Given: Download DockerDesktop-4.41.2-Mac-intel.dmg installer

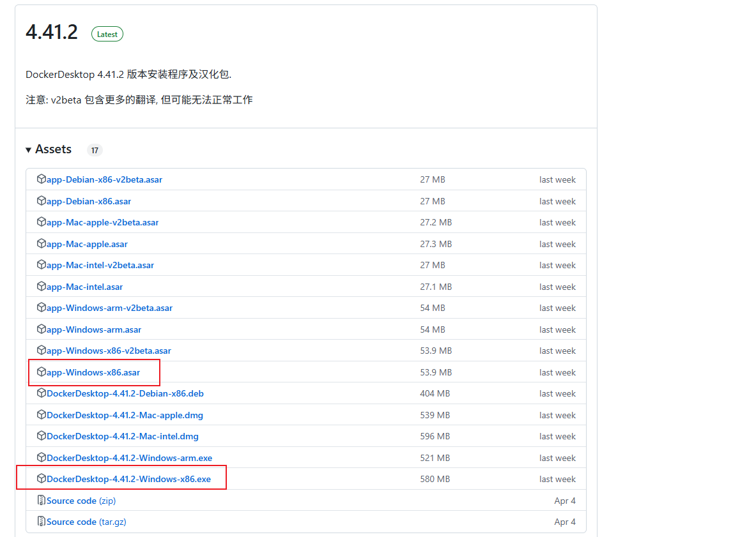Looking at the screenshot, I should [x=123, y=436].
